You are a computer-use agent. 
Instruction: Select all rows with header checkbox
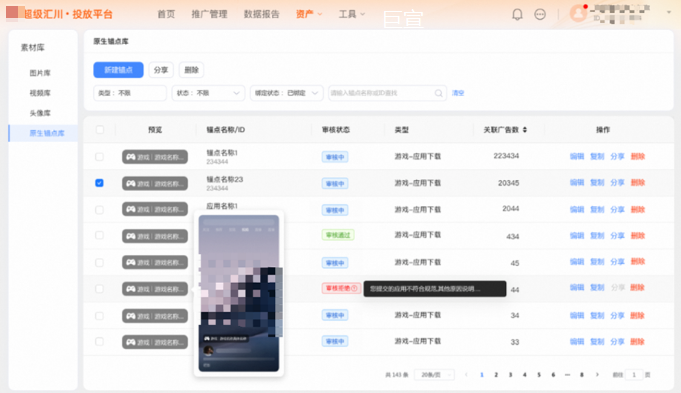[x=100, y=129]
